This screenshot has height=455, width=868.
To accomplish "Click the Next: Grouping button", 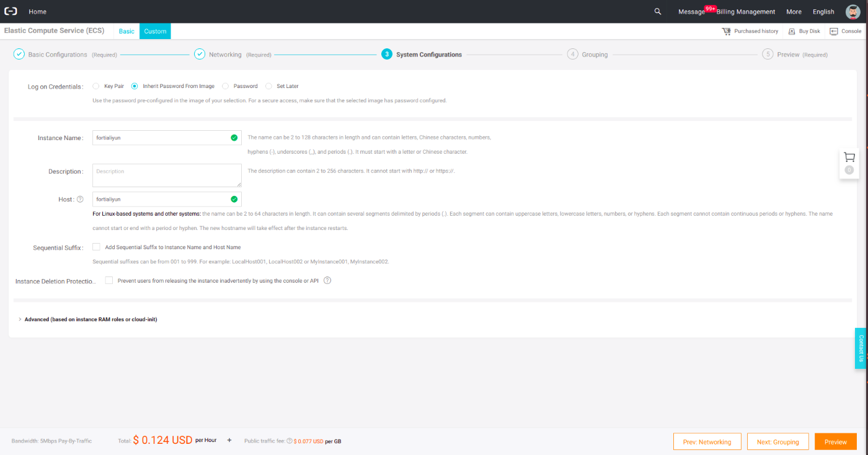I will [777, 441].
